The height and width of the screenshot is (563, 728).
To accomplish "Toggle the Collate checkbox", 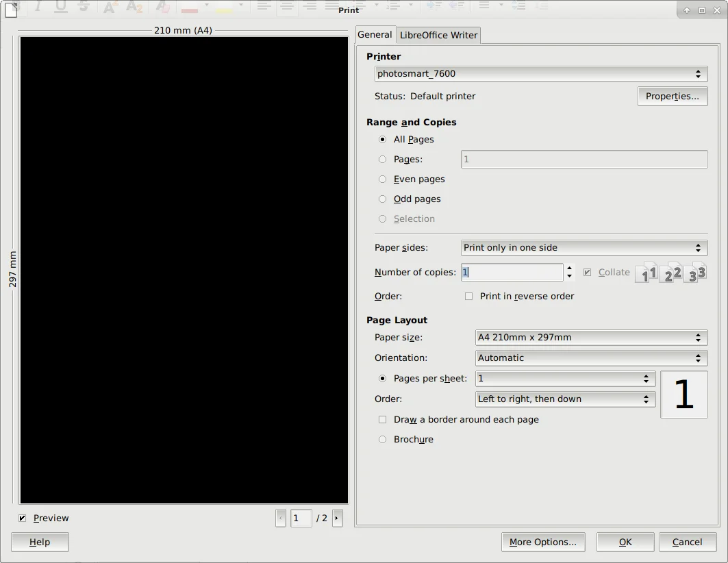I will coord(588,273).
